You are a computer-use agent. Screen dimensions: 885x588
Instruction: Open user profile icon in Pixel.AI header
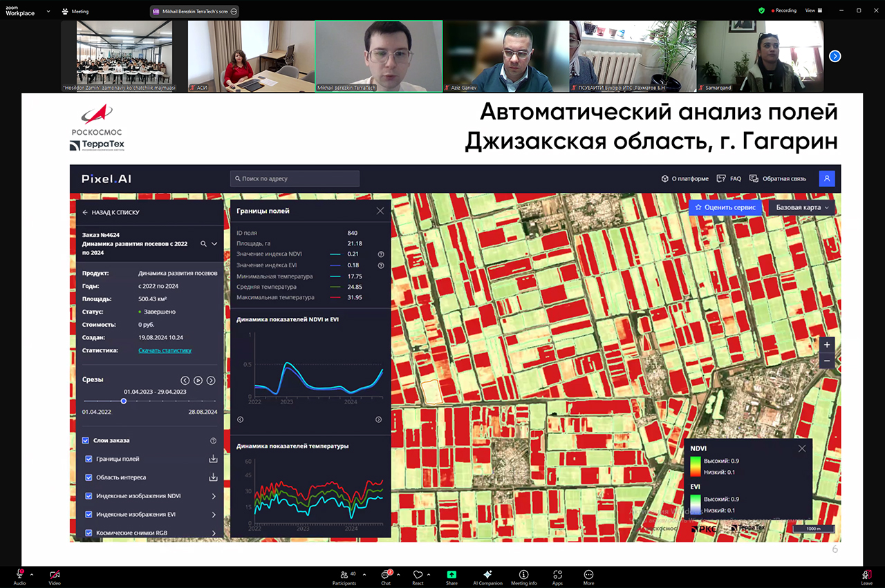point(827,178)
